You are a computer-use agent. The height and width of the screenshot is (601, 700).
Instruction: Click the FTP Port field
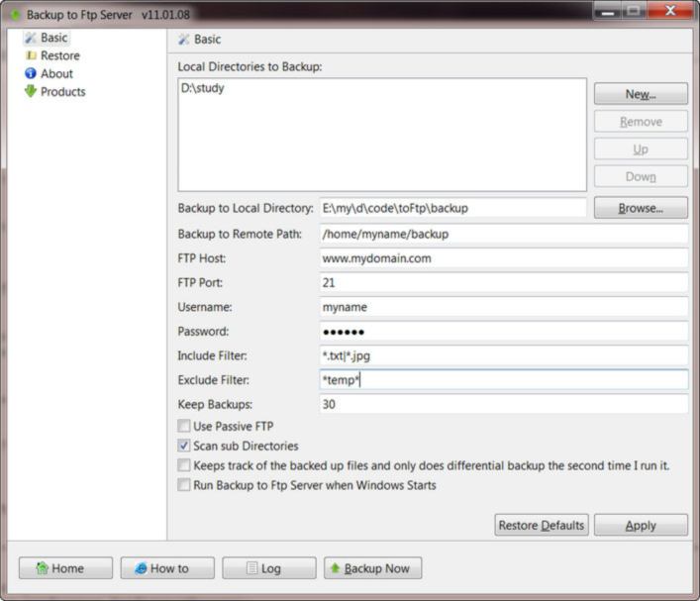(504, 282)
